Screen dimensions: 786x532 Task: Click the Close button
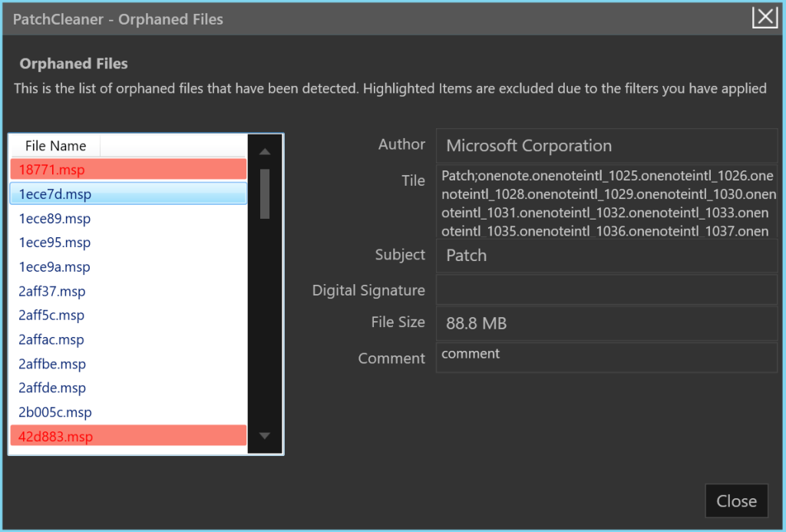(x=736, y=501)
